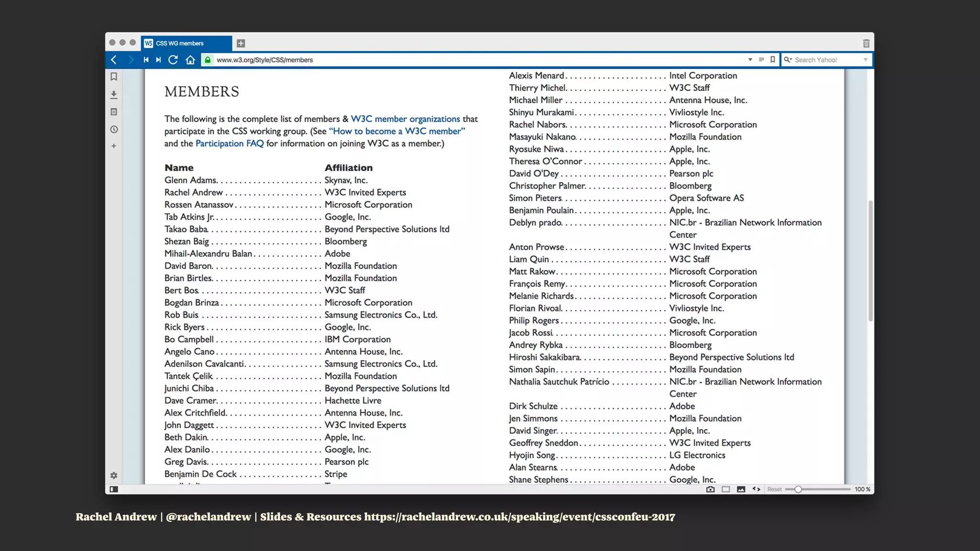Screen dimensions: 980x551
Task: Open the Notes side panel
Action: (x=114, y=112)
